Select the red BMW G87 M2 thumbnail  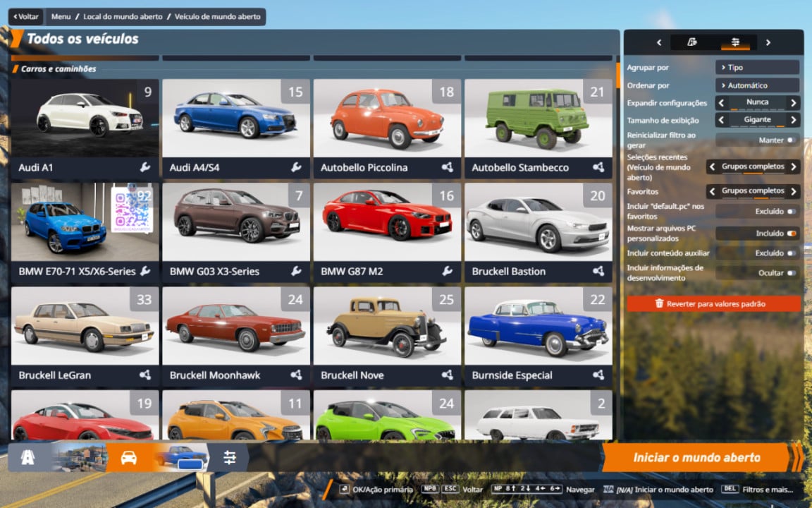tap(388, 222)
